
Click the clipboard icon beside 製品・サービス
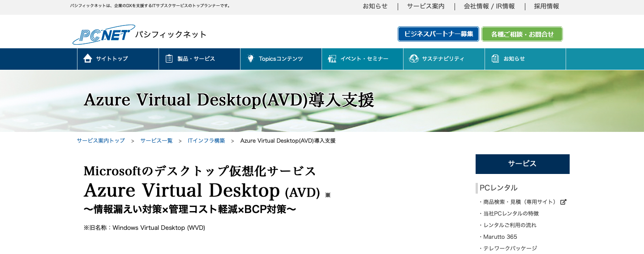(x=169, y=59)
